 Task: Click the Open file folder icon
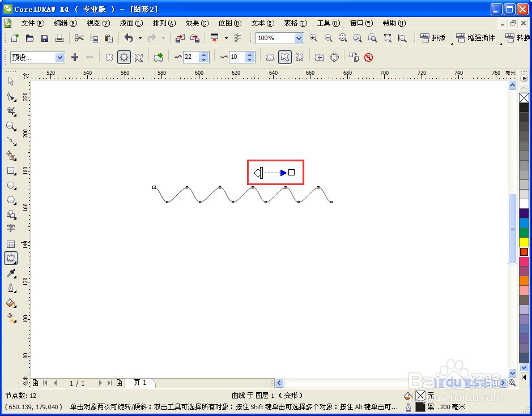[x=30, y=38]
